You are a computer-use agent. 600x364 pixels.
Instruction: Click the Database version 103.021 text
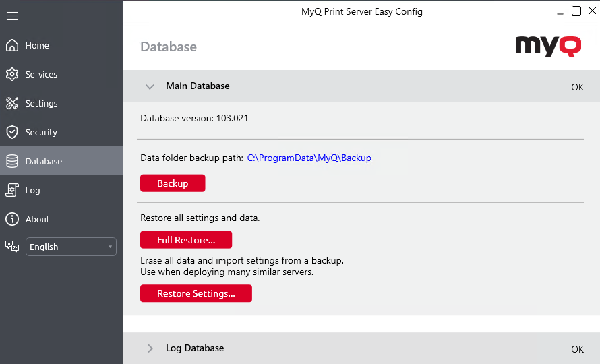194,118
